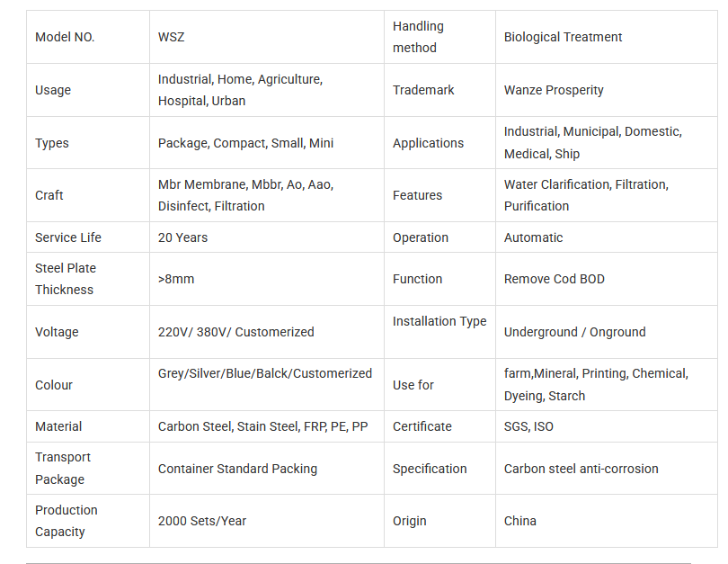Click the SGS, ISO certificate value
Viewport: 728px width, 564px height.
(x=528, y=426)
